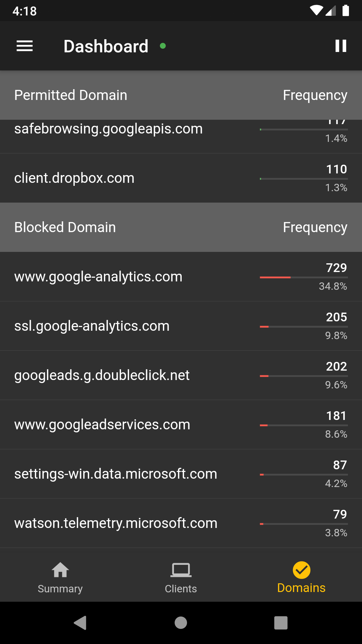Image resolution: width=362 pixels, height=644 pixels.
Task: Open www.google-analytics.com blocked entry
Action: point(181,277)
